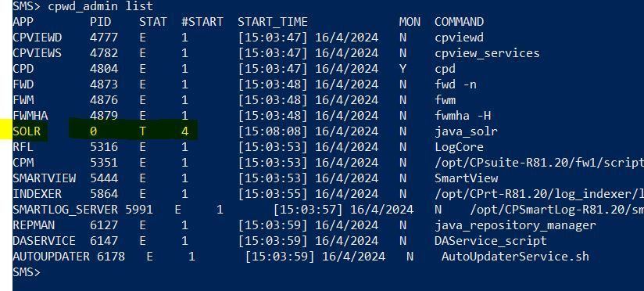Click SOLR start time [15:08:08]
Viewport: 644px width, 291px height.
273,131
